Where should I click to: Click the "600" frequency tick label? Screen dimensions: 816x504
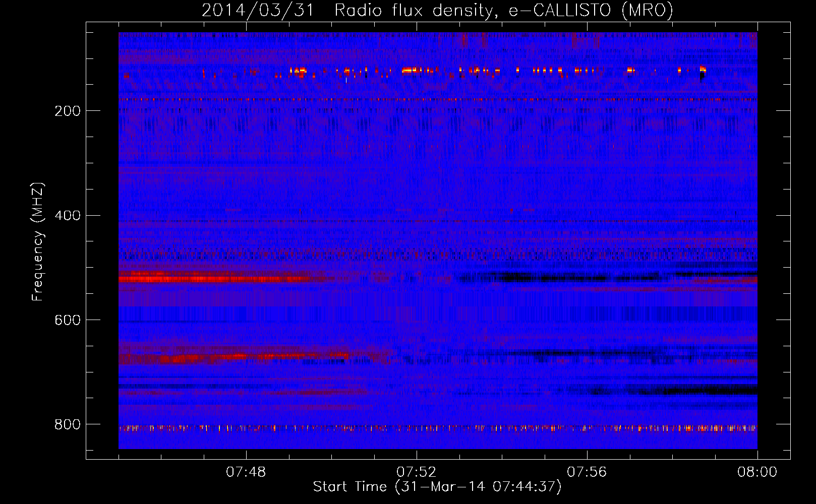tap(68, 321)
